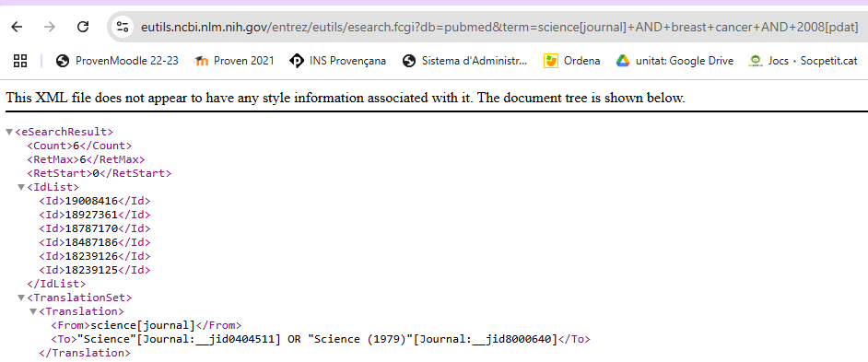Go back to the previous page

click(x=18, y=27)
